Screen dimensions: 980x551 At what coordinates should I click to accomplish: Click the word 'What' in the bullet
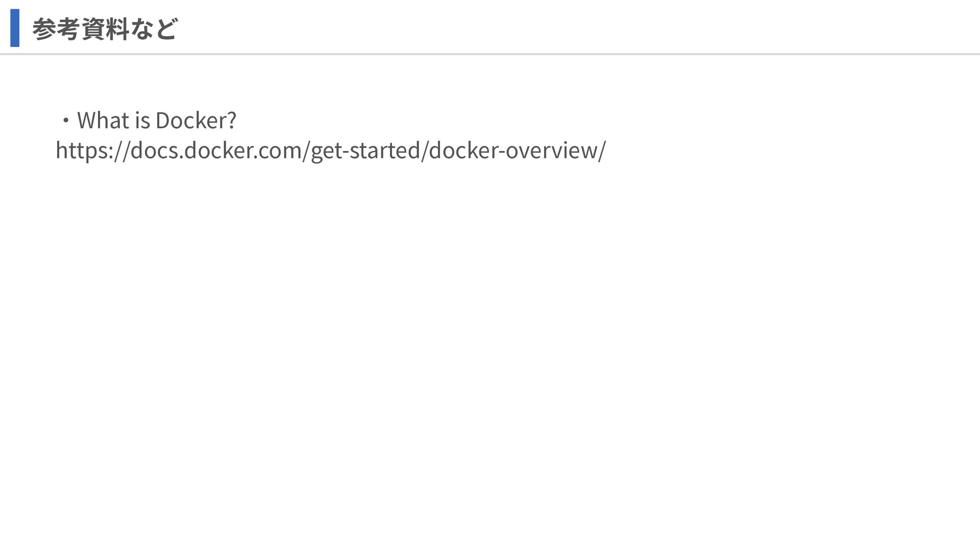click(103, 120)
